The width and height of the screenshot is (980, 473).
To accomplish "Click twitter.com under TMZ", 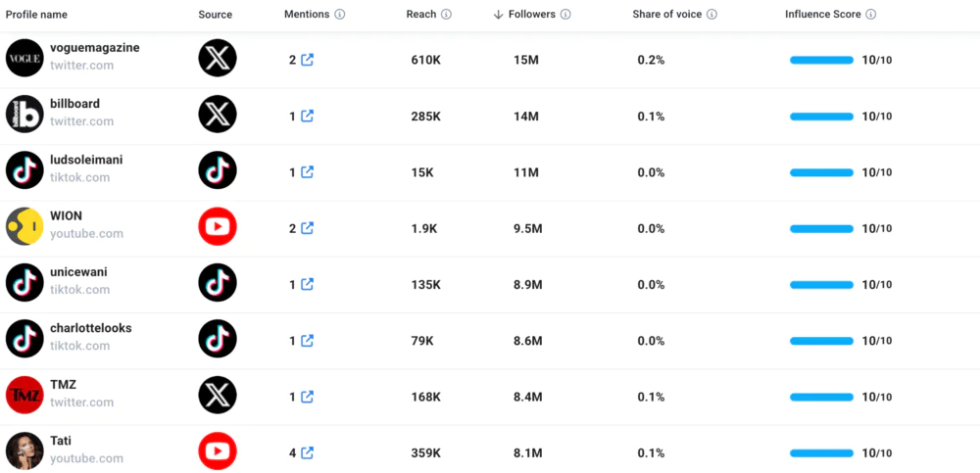I will point(82,402).
